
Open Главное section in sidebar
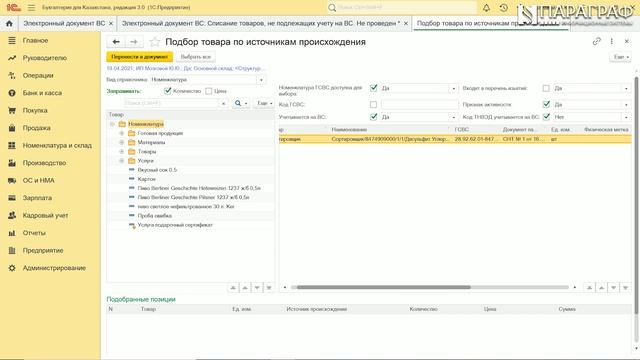(36, 40)
